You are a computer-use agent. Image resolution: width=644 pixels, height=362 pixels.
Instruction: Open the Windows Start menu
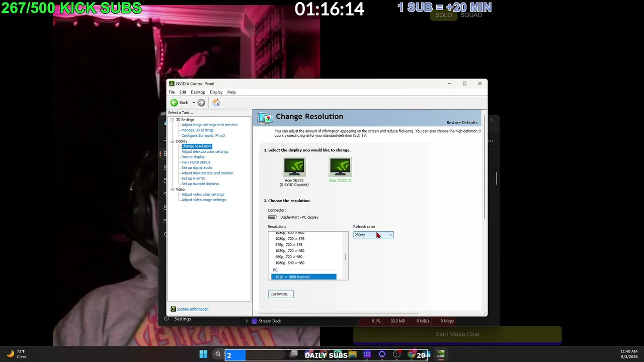[x=203, y=354]
